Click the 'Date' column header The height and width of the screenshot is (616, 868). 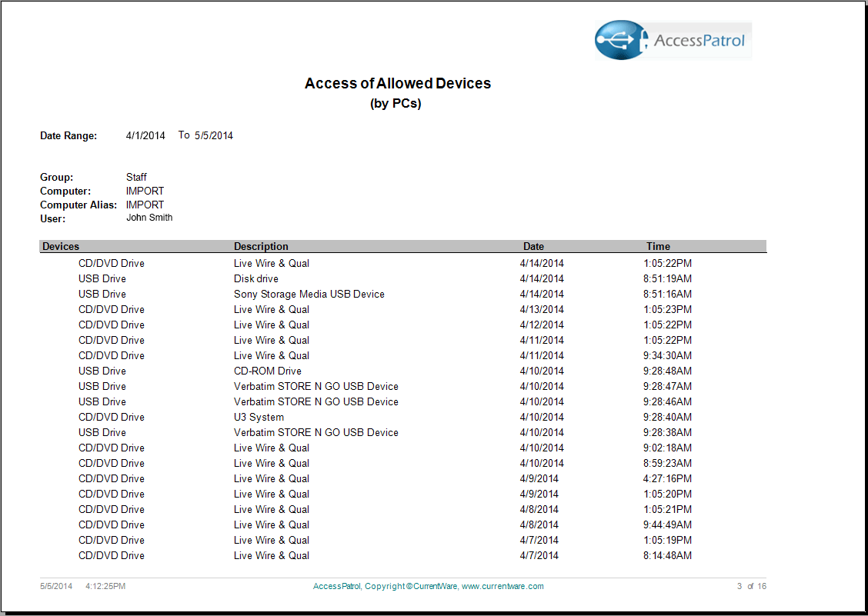click(533, 246)
